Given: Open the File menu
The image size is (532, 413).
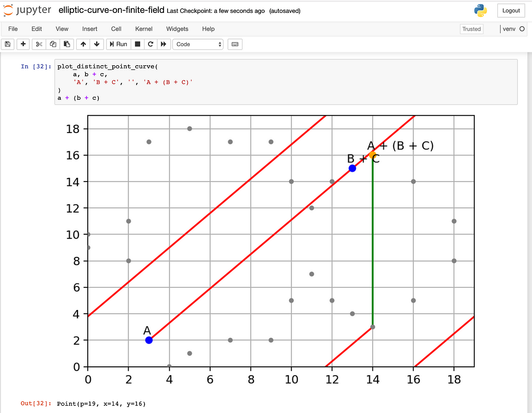Looking at the screenshot, I should pyautogui.click(x=13, y=29).
